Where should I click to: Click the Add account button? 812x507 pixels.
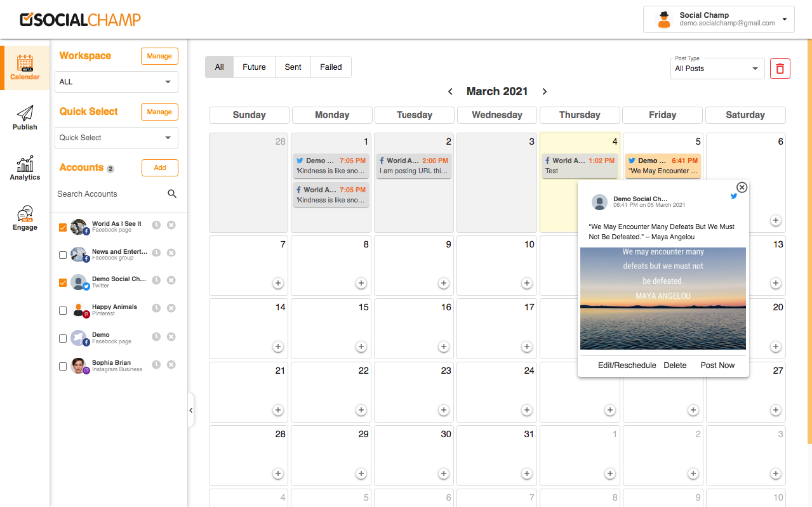(159, 168)
